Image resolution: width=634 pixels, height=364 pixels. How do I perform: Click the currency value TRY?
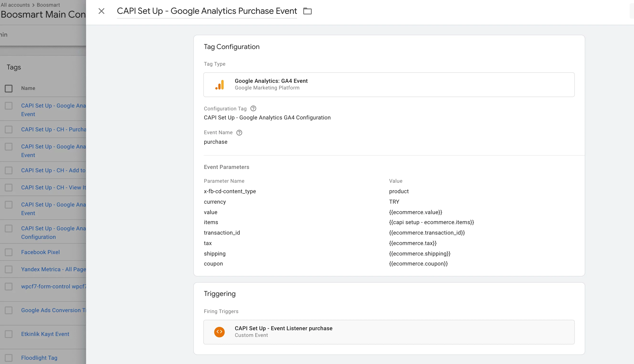coord(394,202)
